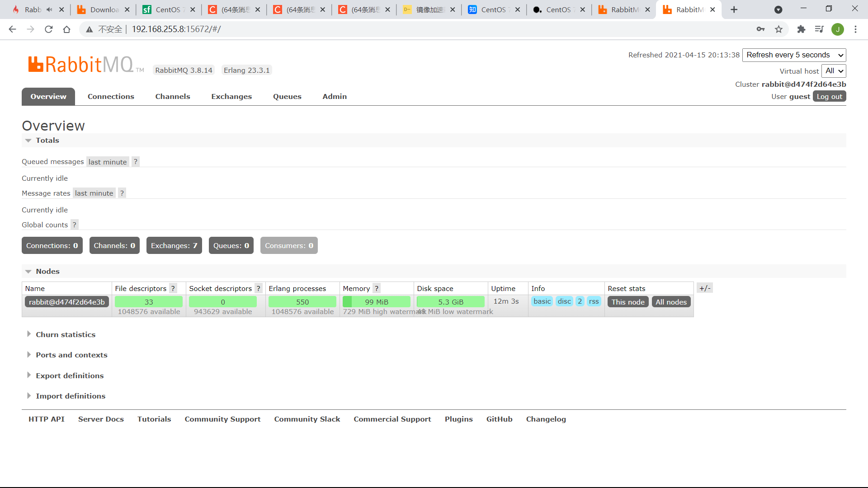Click the home page icon
The height and width of the screenshot is (488, 868).
coord(67,29)
